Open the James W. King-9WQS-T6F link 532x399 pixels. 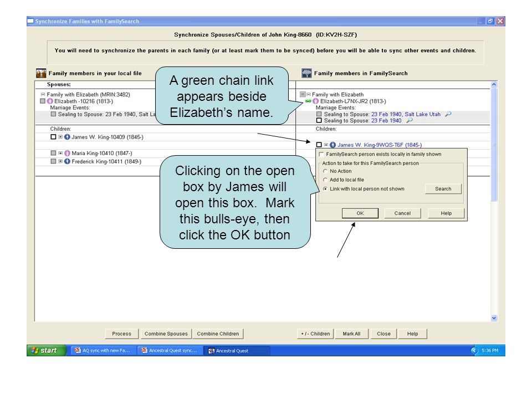coord(380,145)
